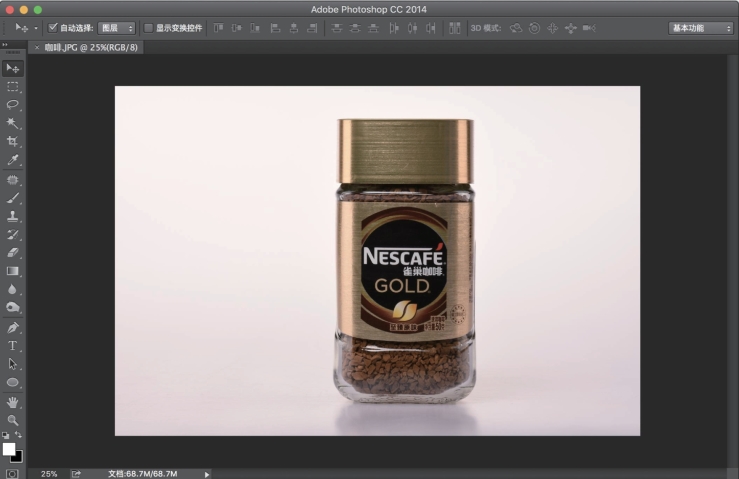Distribute left edges of layers
Image resolution: width=739 pixels, height=479 pixels.
[394, 28]
